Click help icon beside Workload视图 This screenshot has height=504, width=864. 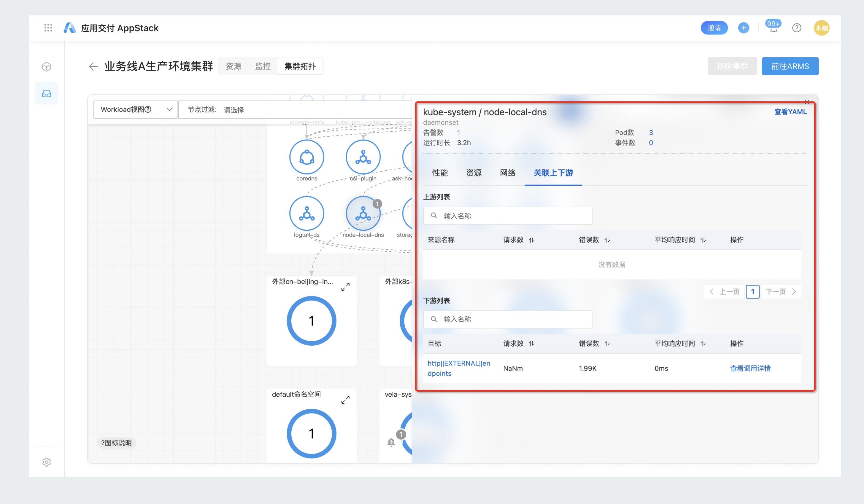point(148,109)
